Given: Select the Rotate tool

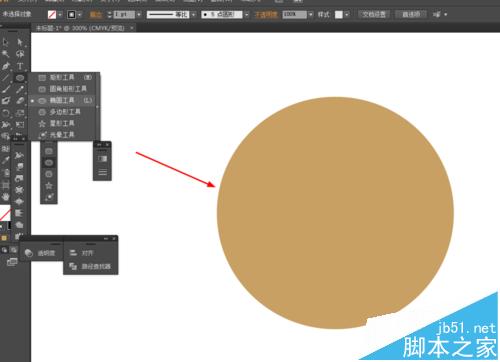Looking at the screenshot, I should pyautogui.click(x=5, y=113).
